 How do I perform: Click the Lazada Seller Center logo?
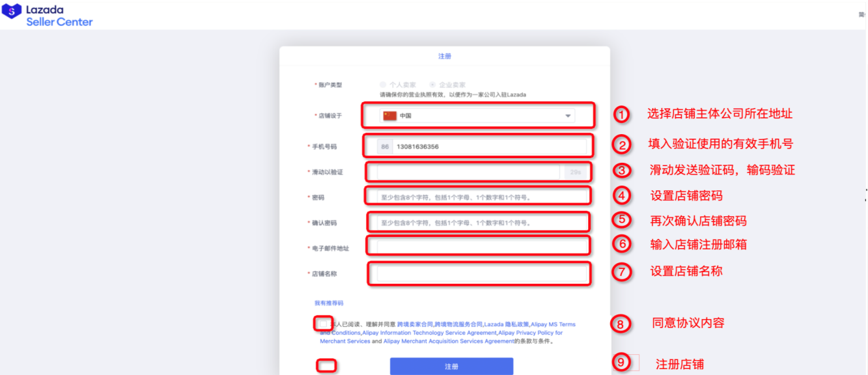(48, 16)
